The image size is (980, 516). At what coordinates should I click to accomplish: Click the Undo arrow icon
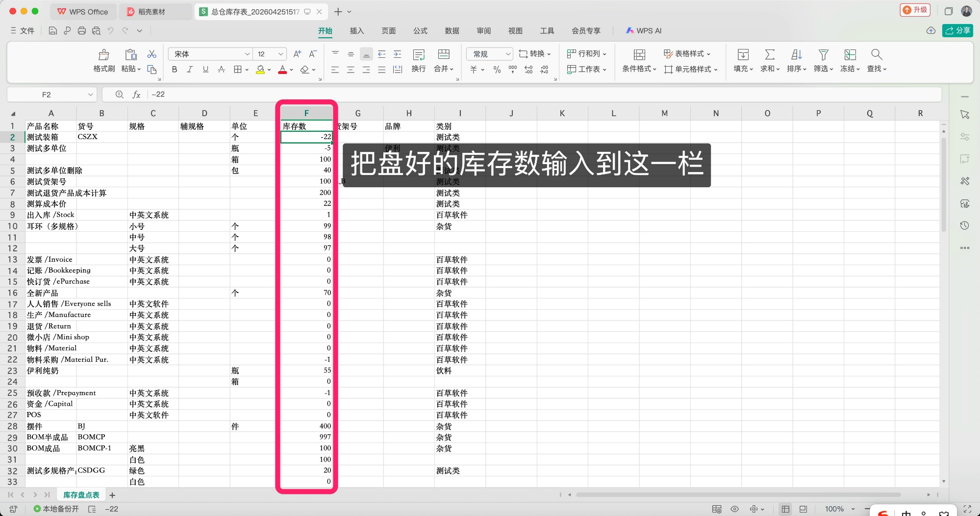pos(111,31)
